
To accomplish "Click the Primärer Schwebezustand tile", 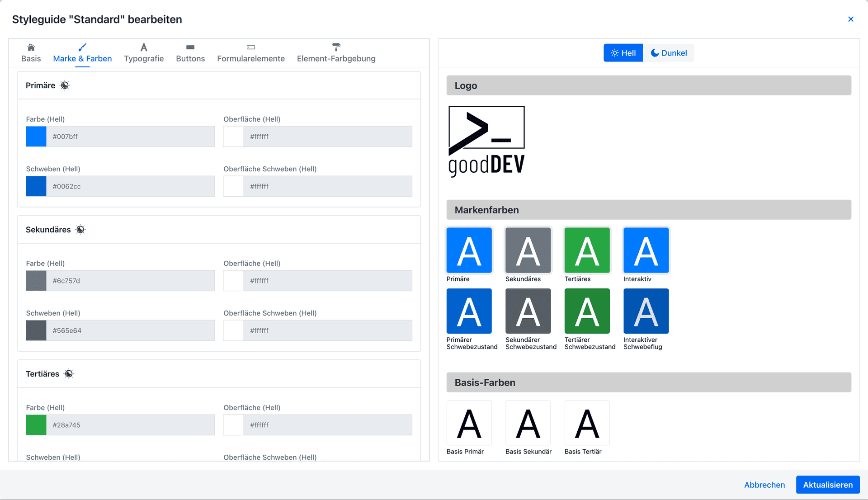I will 469,311.
